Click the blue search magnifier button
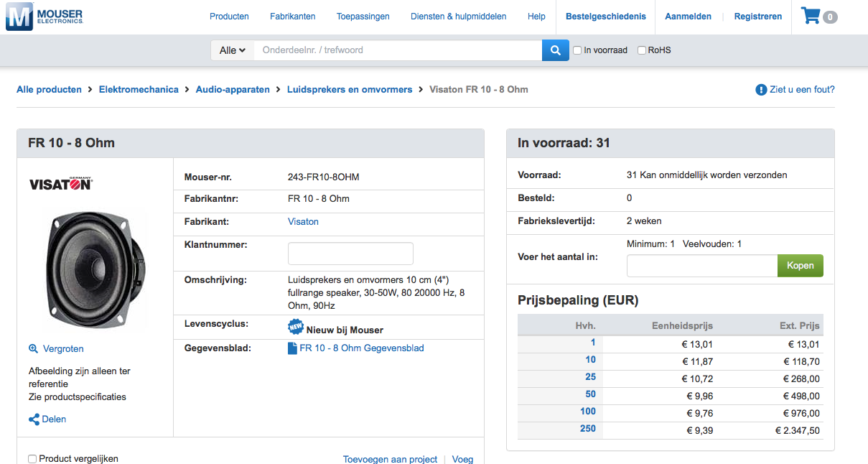Image resolution: width=868 pixels, height=464 pixels. (555, 50)
